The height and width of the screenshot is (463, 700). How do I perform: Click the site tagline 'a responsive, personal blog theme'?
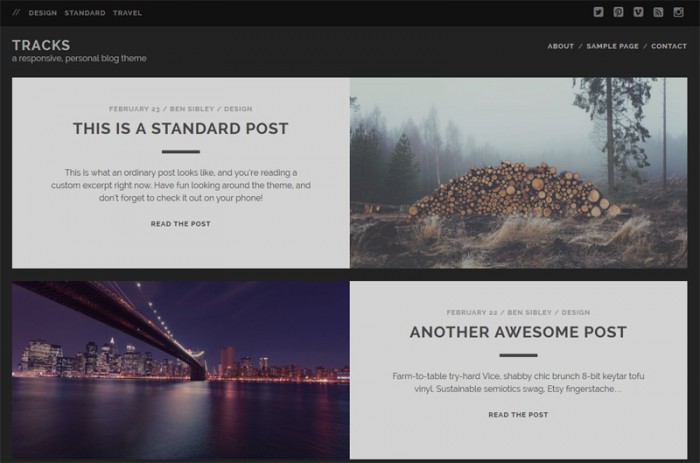point(79,58)
